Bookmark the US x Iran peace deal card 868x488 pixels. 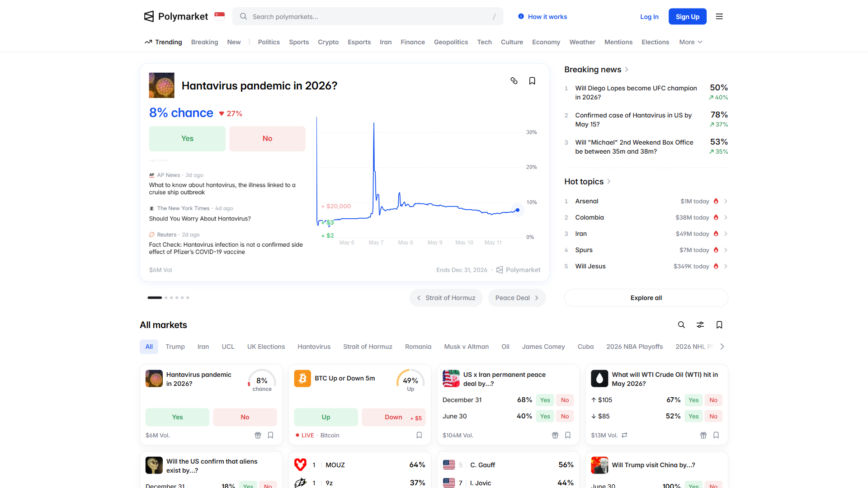pyautogui.click(x=568, y=435)
